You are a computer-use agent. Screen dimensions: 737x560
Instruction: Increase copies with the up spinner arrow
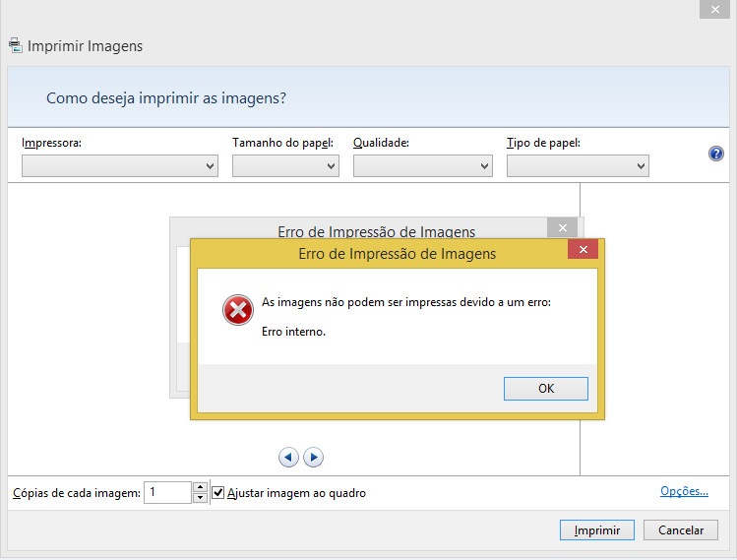click(200, 487)
